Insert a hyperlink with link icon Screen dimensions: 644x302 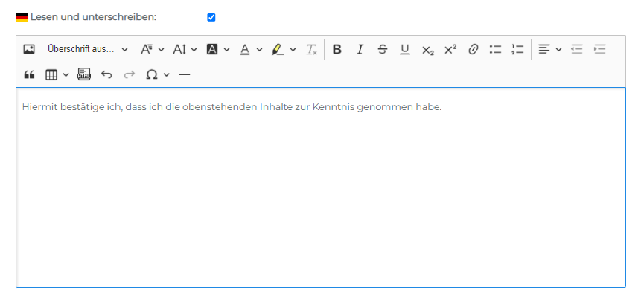coord(473,50)
